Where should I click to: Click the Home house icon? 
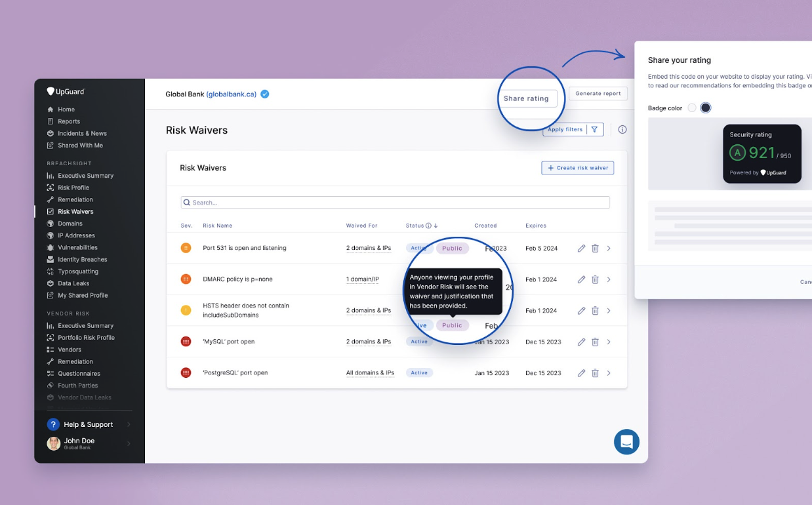tap(51, 110)
